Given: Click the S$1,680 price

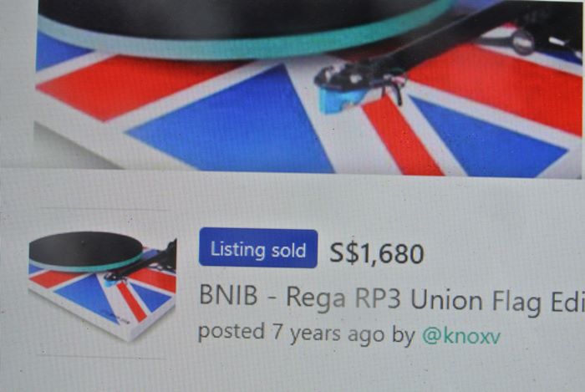Looking at the screenshot, I should tap(376, 253).
